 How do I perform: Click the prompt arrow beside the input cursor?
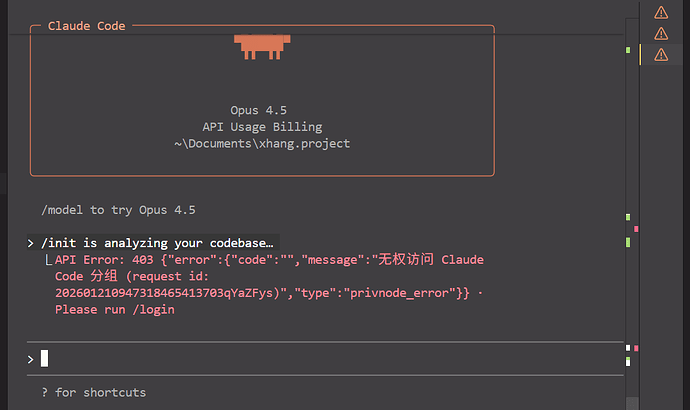[31, 358]
